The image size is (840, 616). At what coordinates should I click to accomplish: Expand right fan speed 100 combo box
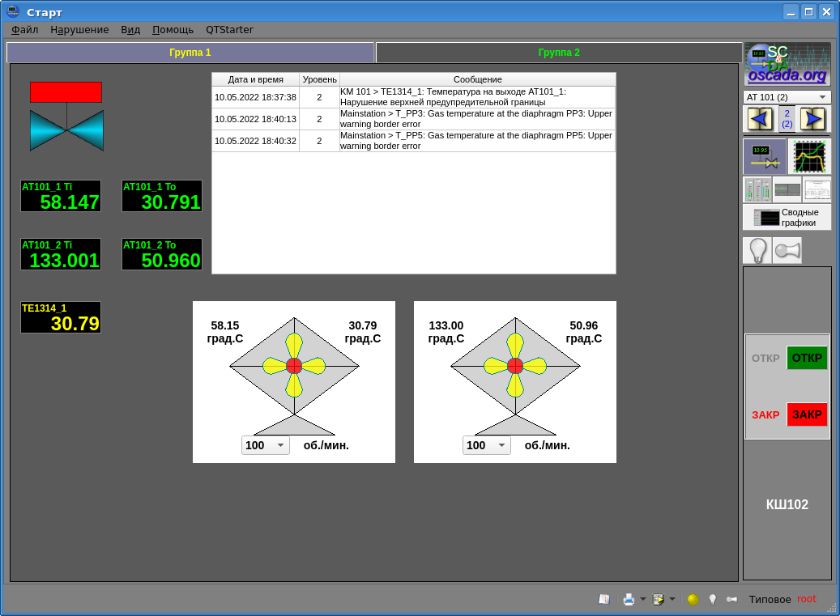tap(487, 445)
